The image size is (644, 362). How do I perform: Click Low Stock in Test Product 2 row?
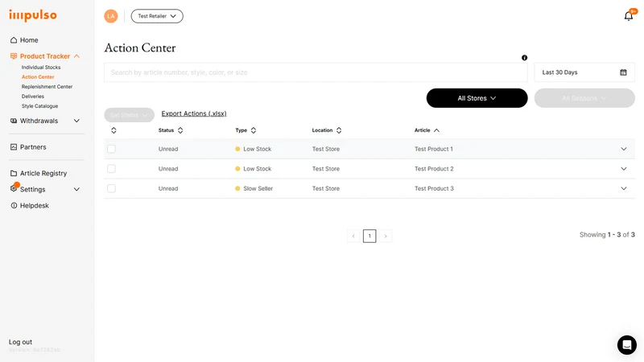(x=257, y=169)
